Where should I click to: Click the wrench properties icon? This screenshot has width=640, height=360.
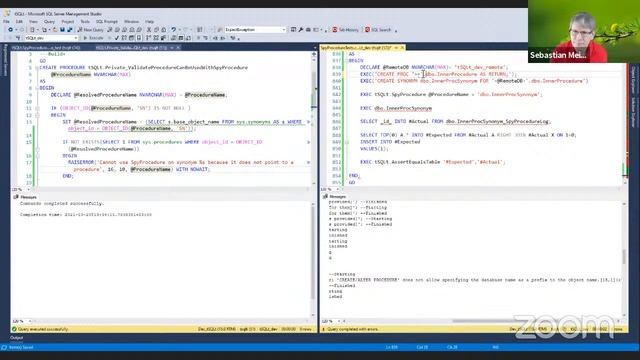(301, 30)
